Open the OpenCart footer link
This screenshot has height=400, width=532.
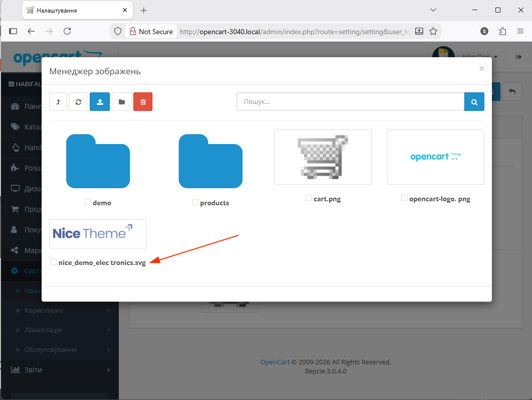coord(275,362)
